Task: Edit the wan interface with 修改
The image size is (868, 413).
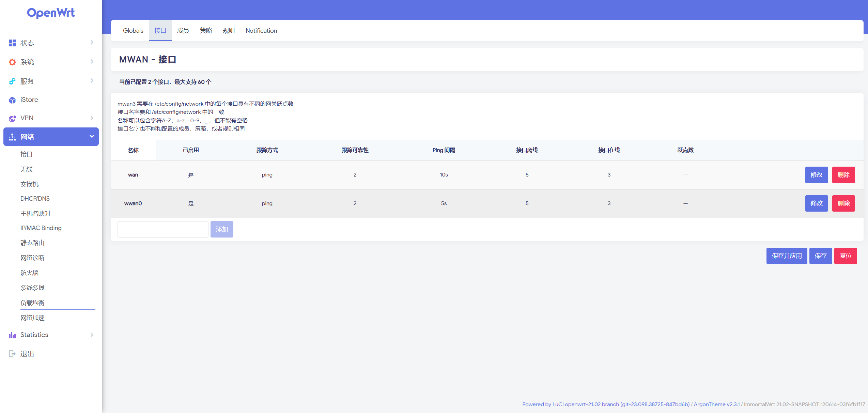Action: [817, 175]
